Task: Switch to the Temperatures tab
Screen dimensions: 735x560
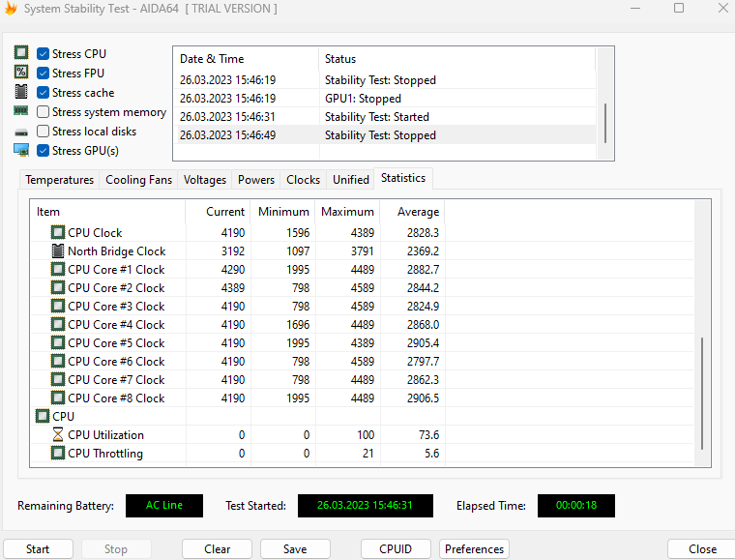Action: pos(60,180)
